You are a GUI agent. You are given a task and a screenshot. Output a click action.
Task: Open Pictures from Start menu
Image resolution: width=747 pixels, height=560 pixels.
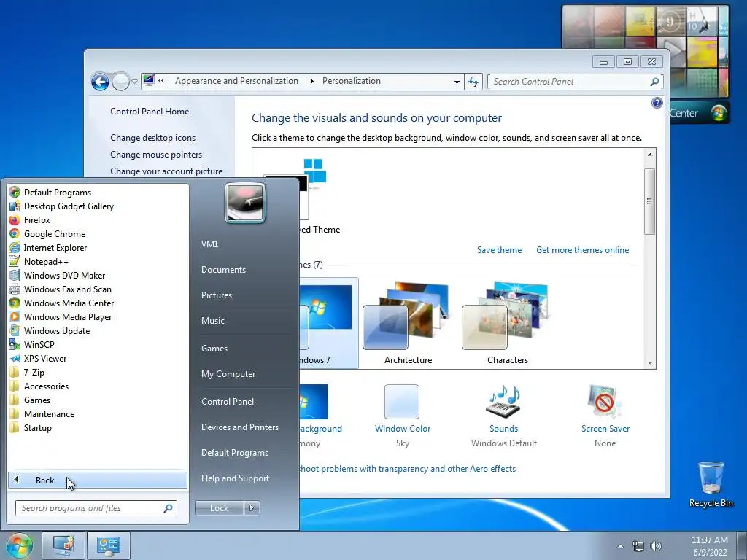pos(216,295)
